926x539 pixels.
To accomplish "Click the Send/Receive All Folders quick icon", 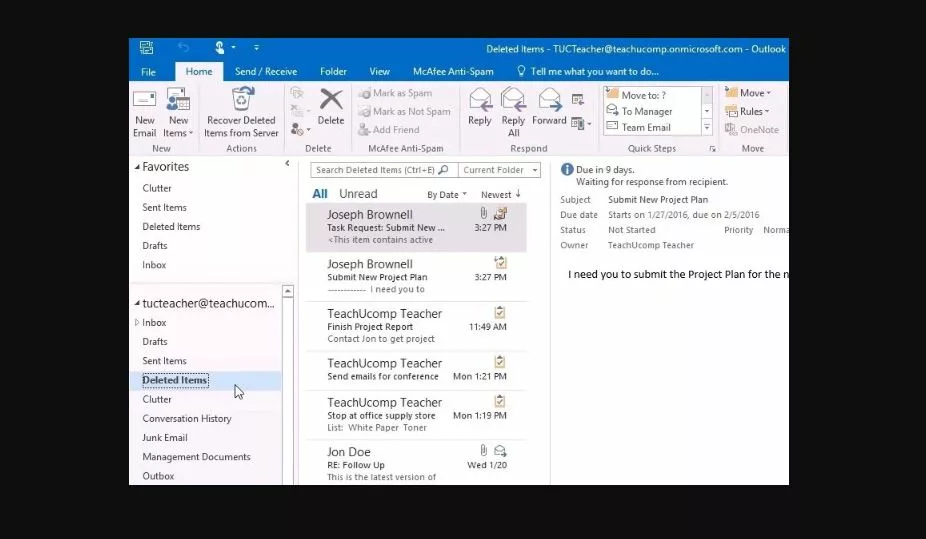I will [146, 47].
